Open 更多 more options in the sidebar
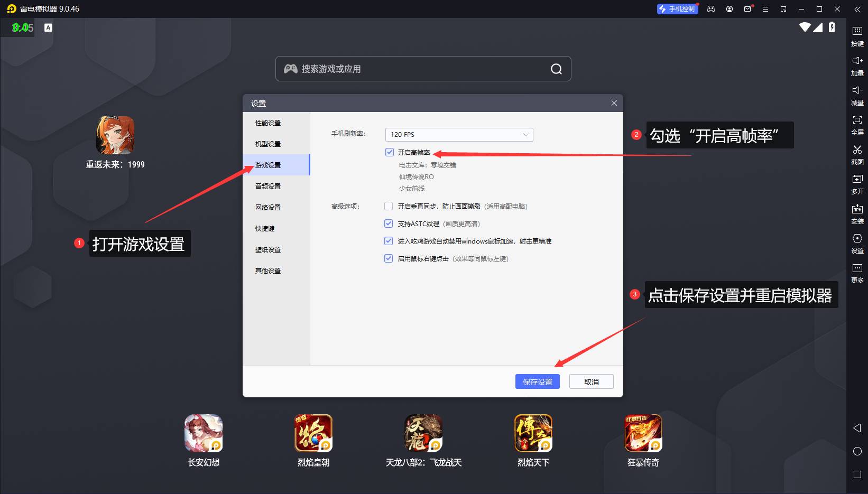 point(857,268)
